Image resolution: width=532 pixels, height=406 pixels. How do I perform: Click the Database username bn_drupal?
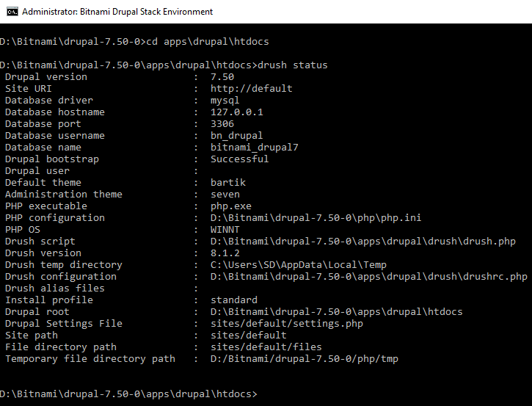click(x=237, y=135)
